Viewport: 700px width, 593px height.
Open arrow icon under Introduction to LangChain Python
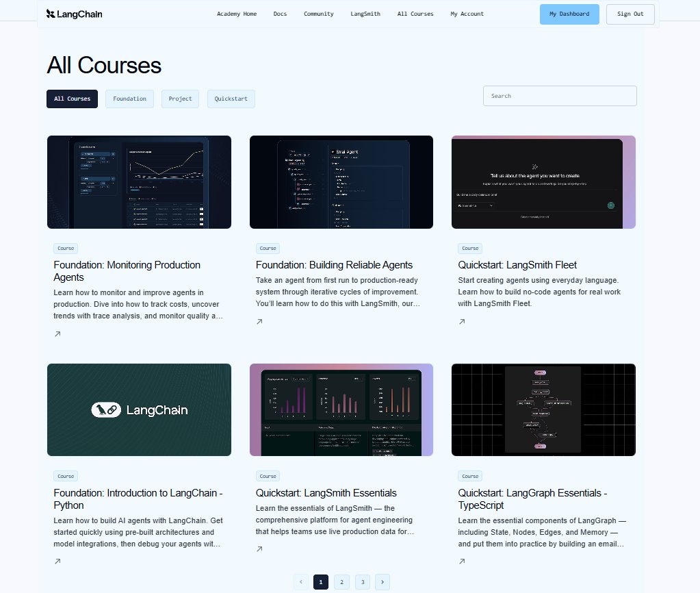click(57, 562)
